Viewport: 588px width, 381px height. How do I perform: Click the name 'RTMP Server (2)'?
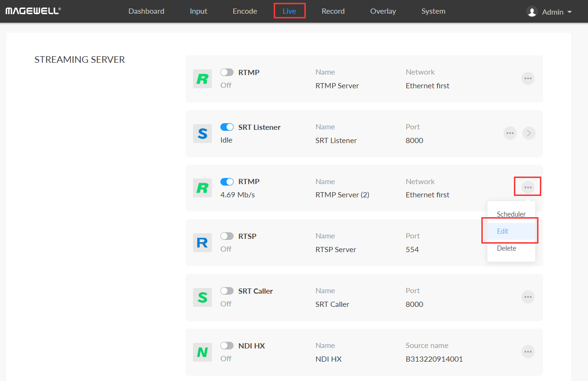click(x=342, y=195)
